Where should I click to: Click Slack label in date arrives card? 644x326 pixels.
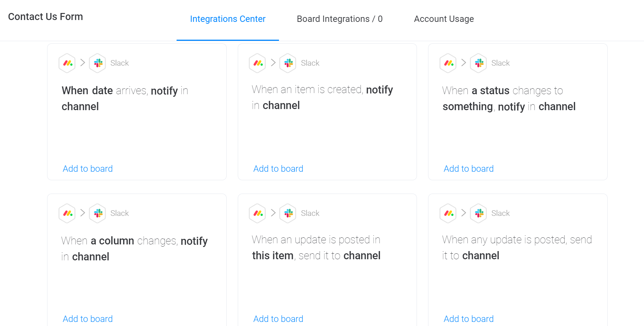click(119, 63)
